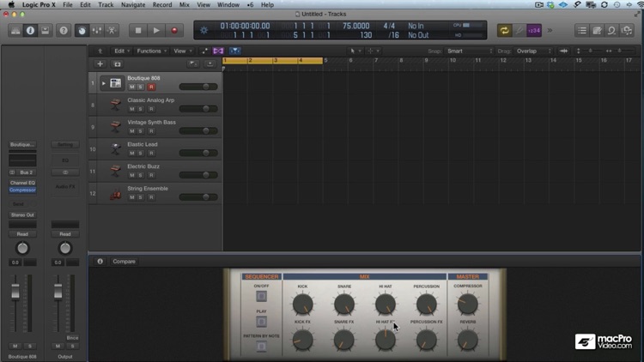Open the Loop Browser button

point(611,30)
